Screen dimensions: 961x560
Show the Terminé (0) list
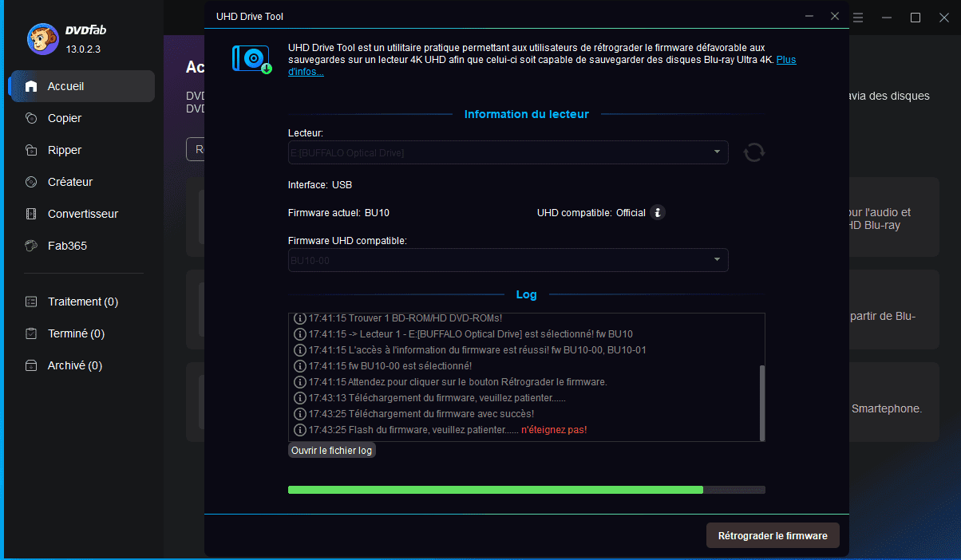coord(76,333)
